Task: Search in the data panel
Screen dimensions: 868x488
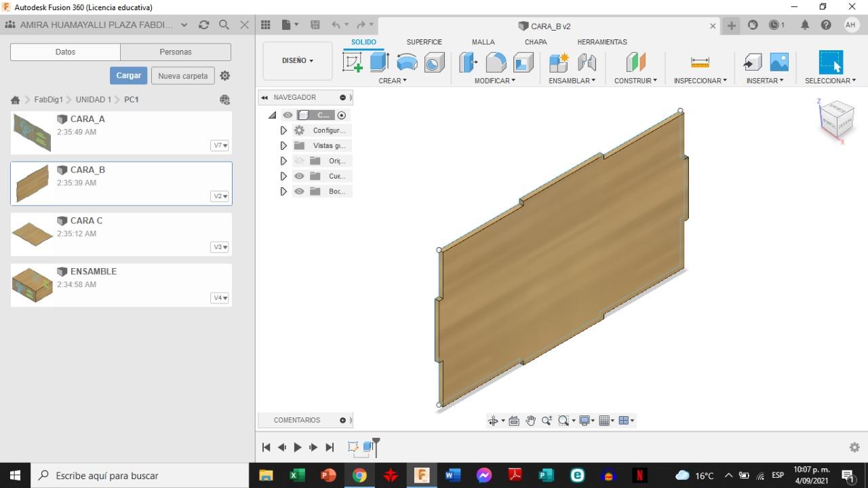Action: pyautogui.click(x=224, y=25)
